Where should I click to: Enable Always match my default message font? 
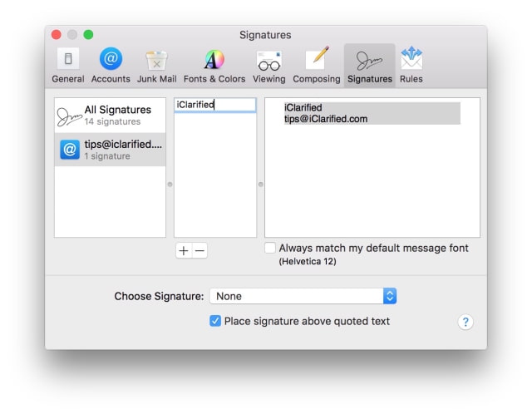pyautogui.click(x=270, y=248)
